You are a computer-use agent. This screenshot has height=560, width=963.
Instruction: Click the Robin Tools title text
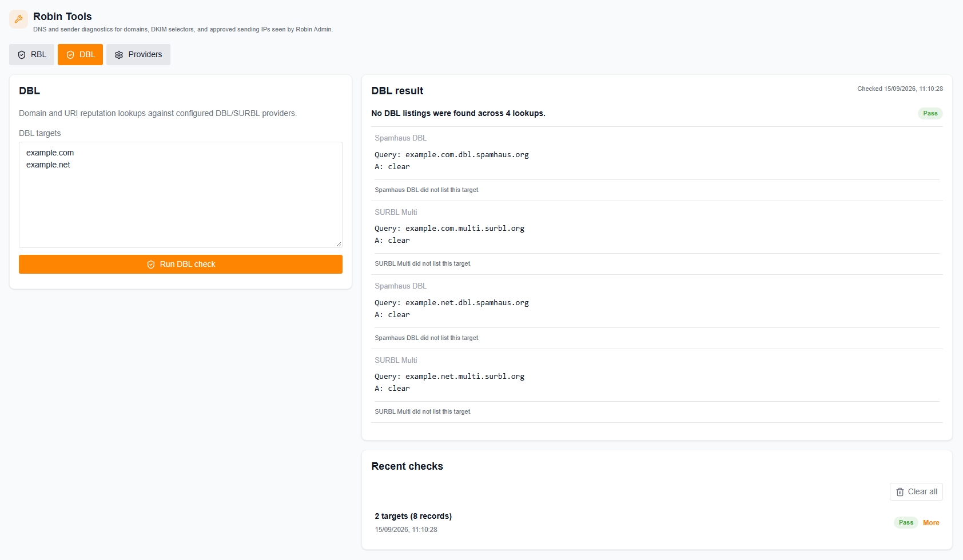[62, 17]
